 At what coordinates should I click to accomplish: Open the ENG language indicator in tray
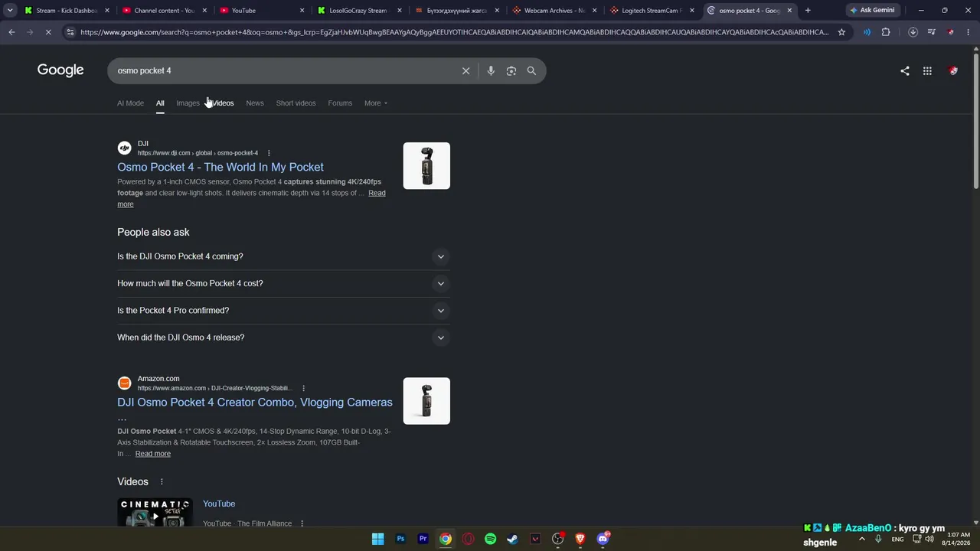point(897,539)
